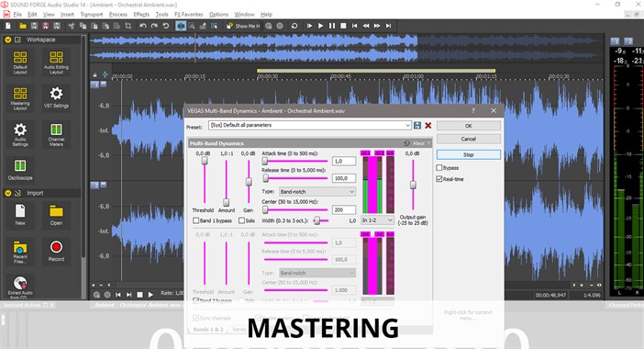Click the dialog's question mark help button
The image size is (644, 349).
pos(473,110)
